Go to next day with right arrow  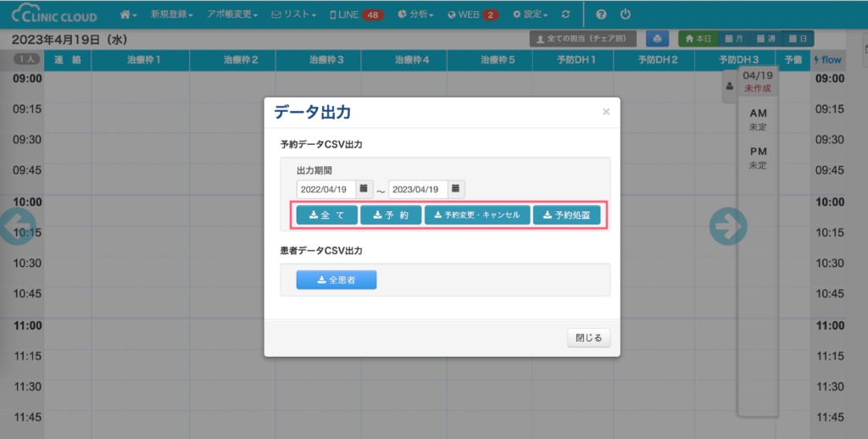click(728, 227)
